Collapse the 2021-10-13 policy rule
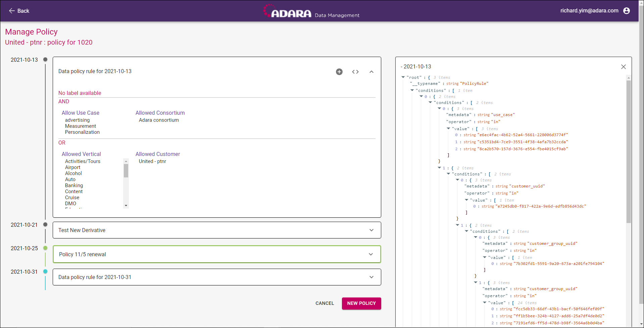Viewport: 644px width, 328px height. 371,72
